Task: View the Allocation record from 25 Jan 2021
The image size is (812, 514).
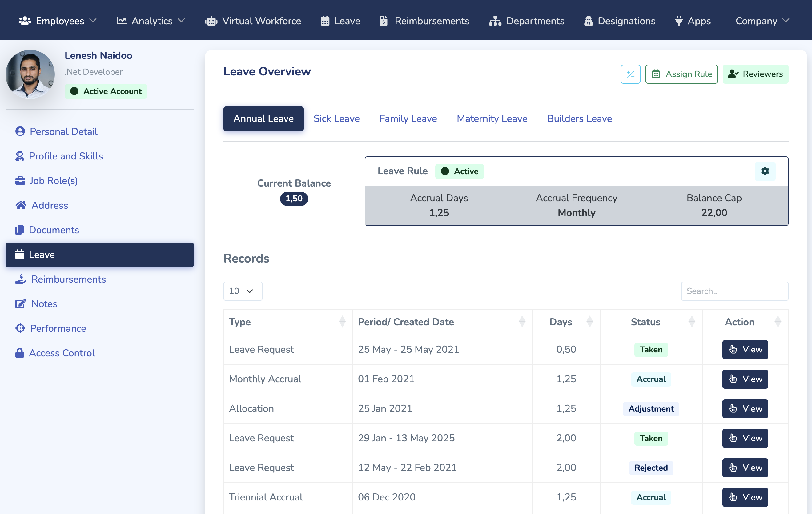Action: tap(745, 408)
